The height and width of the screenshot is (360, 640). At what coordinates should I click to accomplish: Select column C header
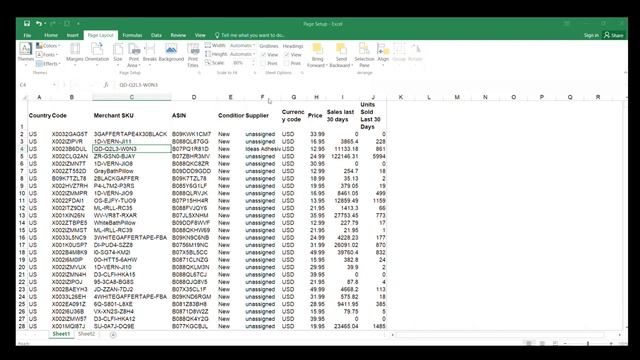(131, 97)
